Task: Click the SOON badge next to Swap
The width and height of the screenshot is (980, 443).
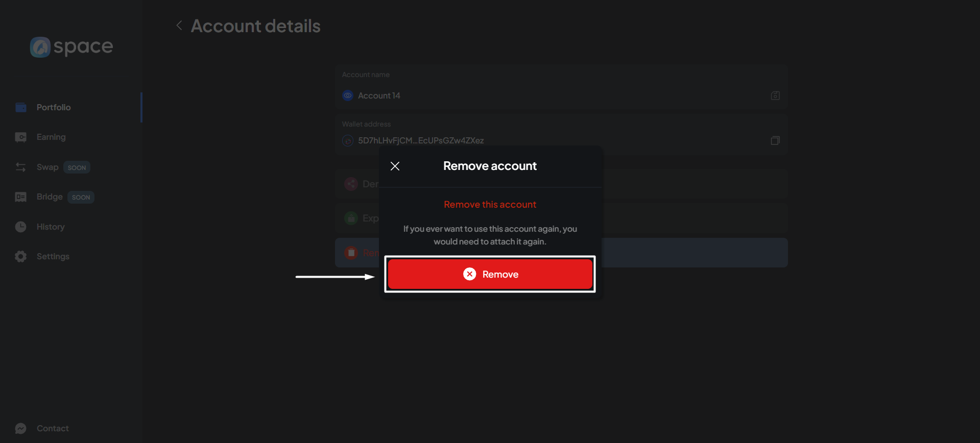Action: [x=77, y=167]
